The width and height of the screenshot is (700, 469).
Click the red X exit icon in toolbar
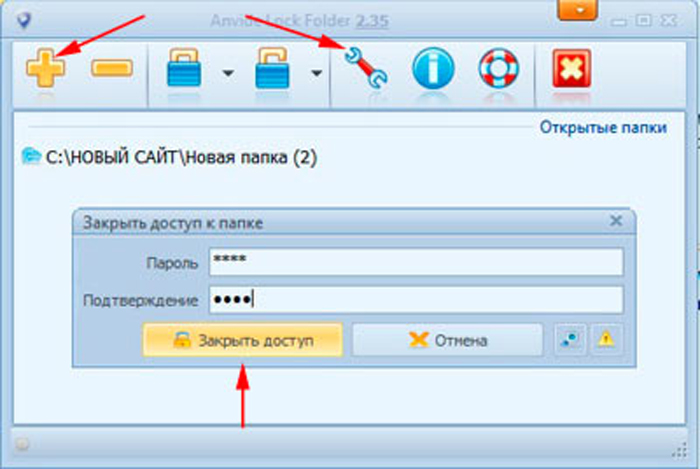point(569,70)
